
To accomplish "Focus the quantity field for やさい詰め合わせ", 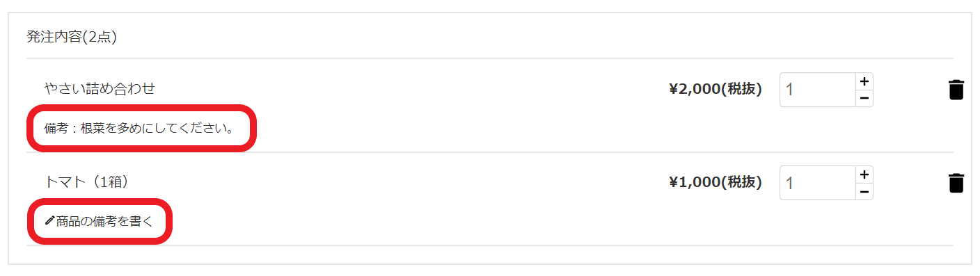I will [818, 90].
